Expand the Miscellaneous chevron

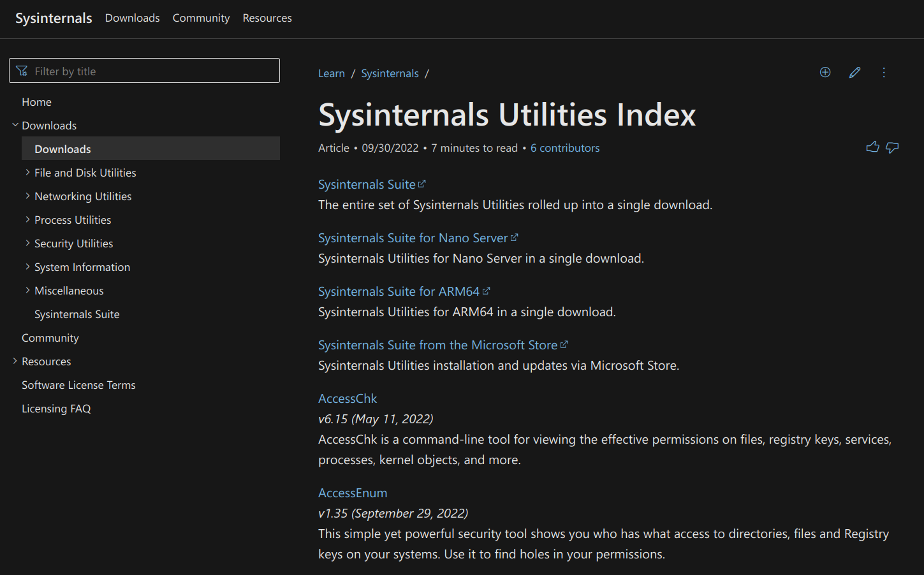27,290
